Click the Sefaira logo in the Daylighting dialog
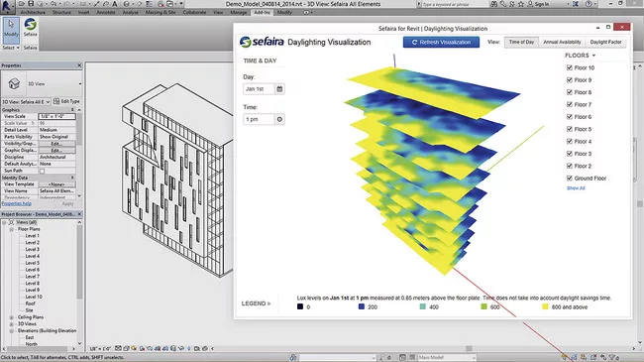 [x=262, y=42]
